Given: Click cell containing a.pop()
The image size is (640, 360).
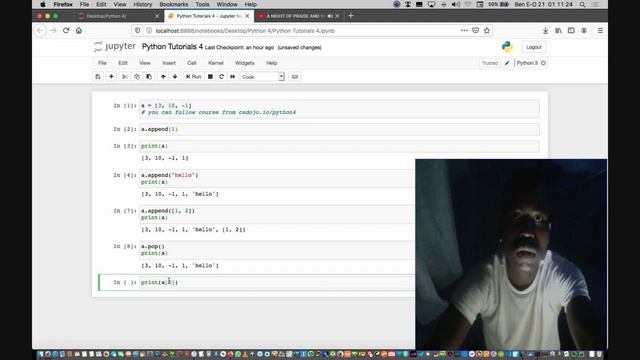Looking at the screenshot, I should pyautogui.click(x=277, y=250).
